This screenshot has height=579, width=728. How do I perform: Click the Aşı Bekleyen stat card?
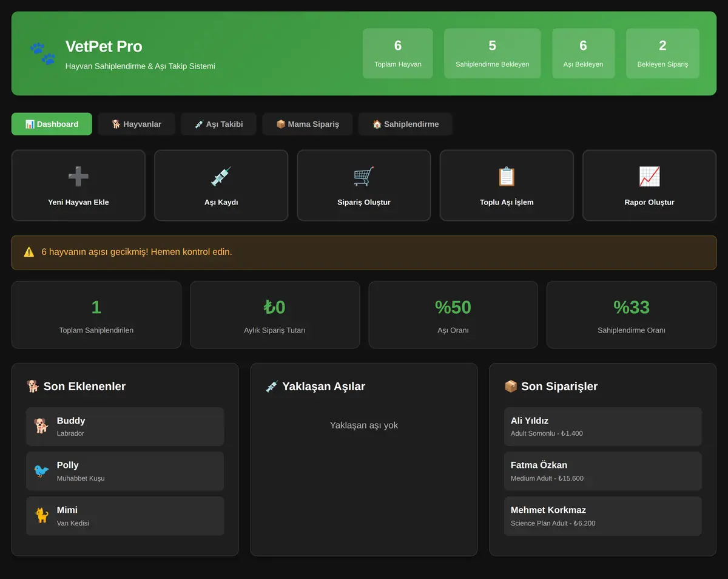click(x=583, y=53)
